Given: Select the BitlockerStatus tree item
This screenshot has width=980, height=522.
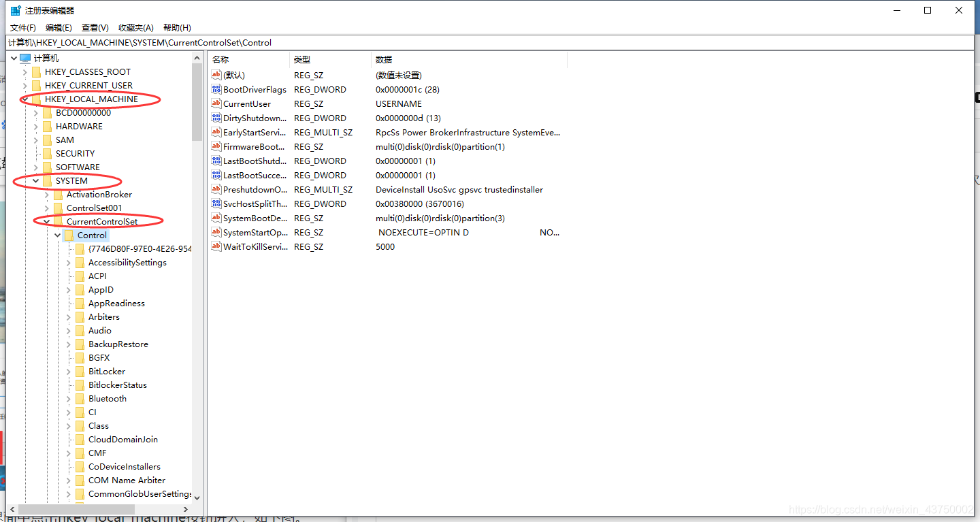Looking at the screenshot, I should coord(118,385).
